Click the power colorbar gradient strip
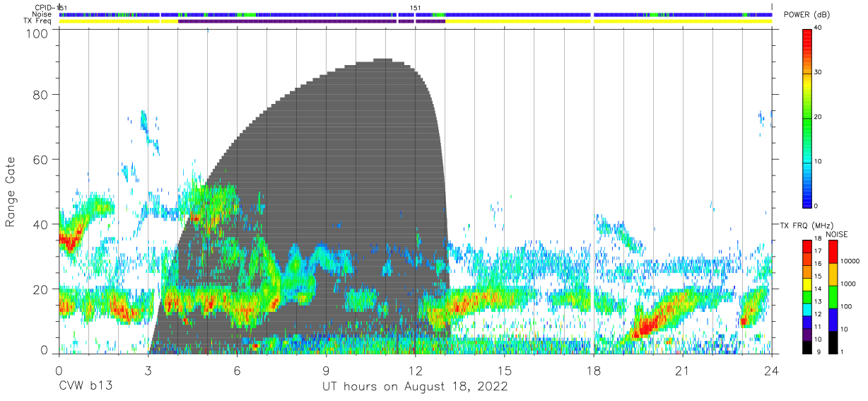This screenshot has height=401, width=868. click(807, 117)
